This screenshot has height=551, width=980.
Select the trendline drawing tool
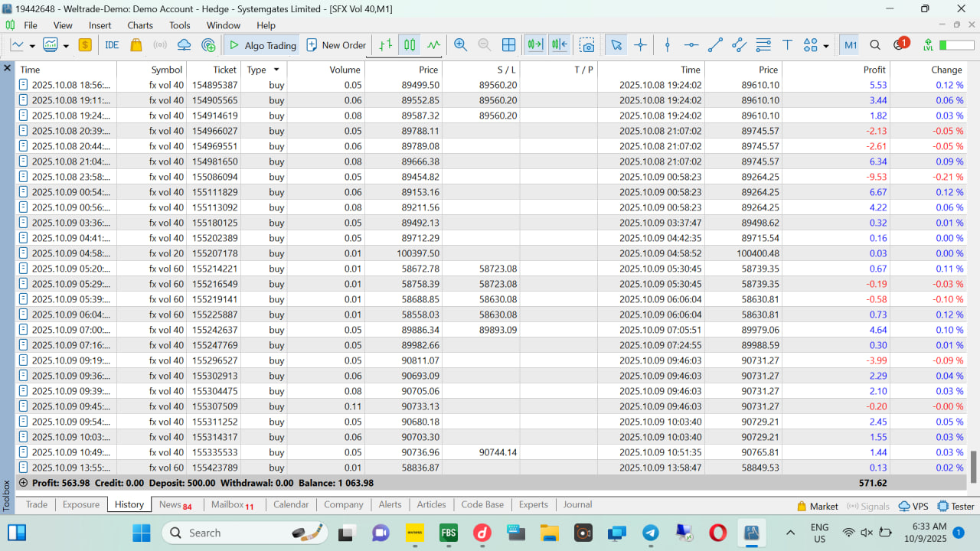coord(715,45)
